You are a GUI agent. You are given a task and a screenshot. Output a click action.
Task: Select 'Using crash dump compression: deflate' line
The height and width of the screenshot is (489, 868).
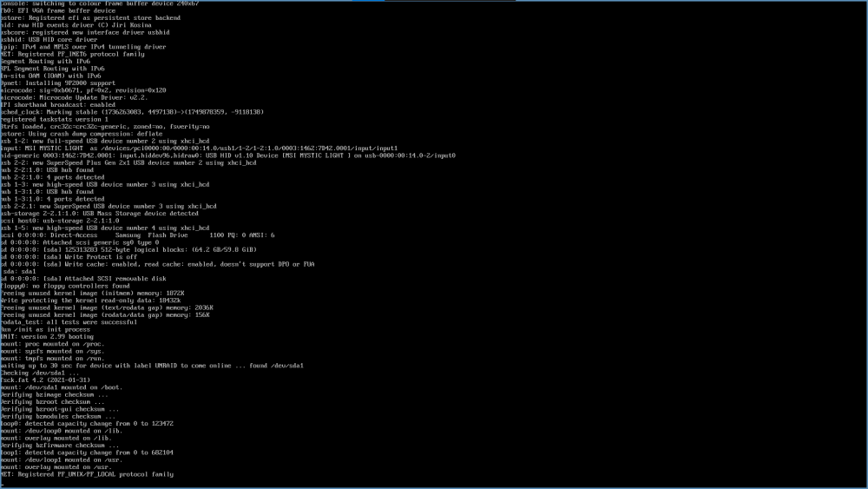[x=82, y=134]
